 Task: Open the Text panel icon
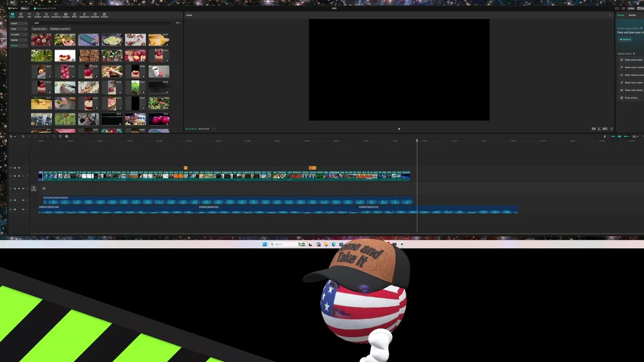[29, 15]
